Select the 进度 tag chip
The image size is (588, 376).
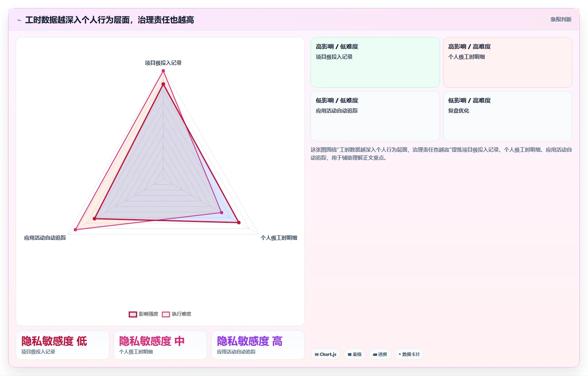380,354
